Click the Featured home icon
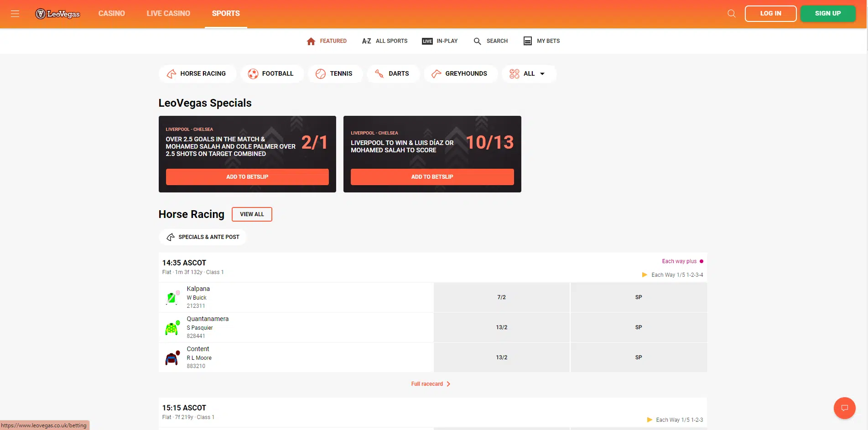Viewport: 868px width, 430px height. tap(311, 41)
